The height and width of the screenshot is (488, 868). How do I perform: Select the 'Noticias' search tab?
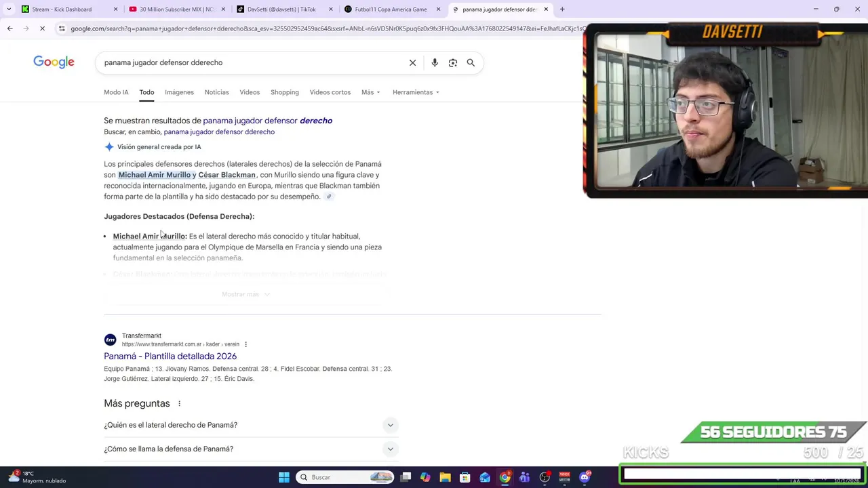217,92
